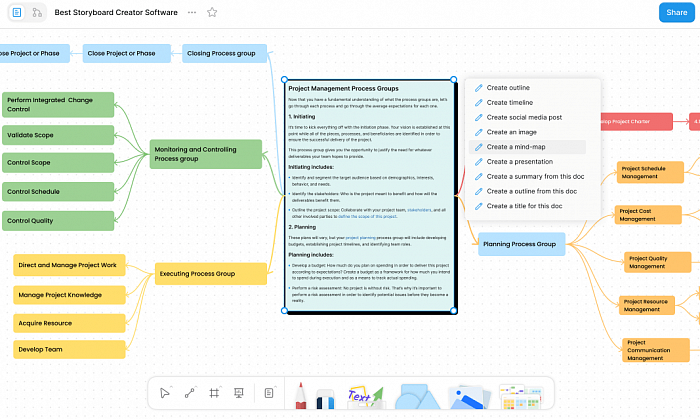The width and height of the screenshot is (700, 419).
Task: Select the Control Scope node
Action: pyautogui.click(x=58, y=163)
